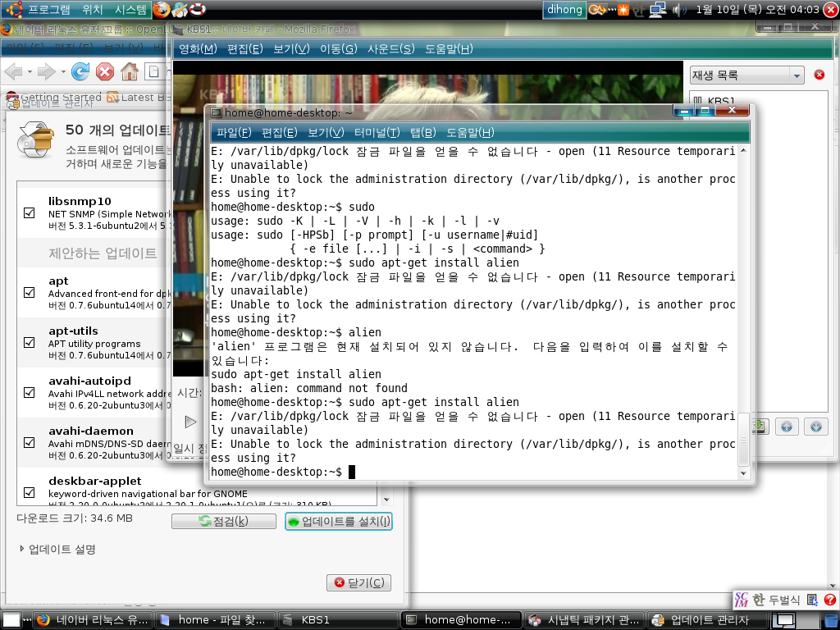This screenshot has height=630, width=840.
Task: Switch to the 업데이트 관리자 taskbar window
Action: [707, 620]
